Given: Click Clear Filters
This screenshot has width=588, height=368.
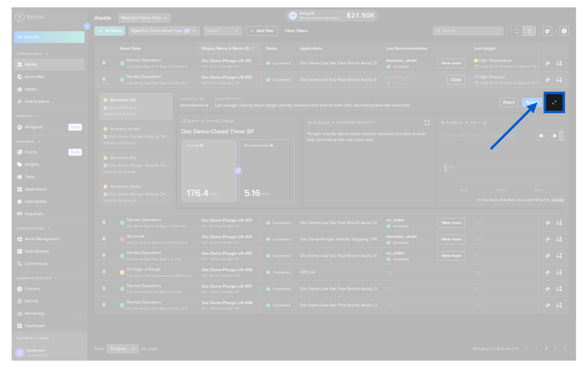Looking at the screenshot, I should click(x=296, y=31).
